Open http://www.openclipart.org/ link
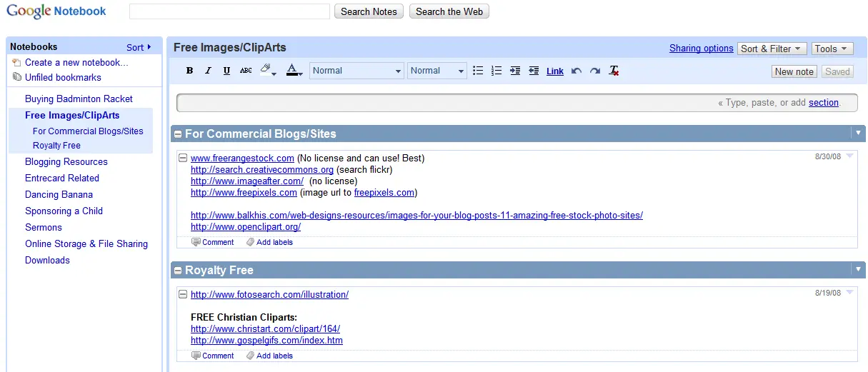The height and width of the screenshot is (372, 868). click(x=246, y=227)
